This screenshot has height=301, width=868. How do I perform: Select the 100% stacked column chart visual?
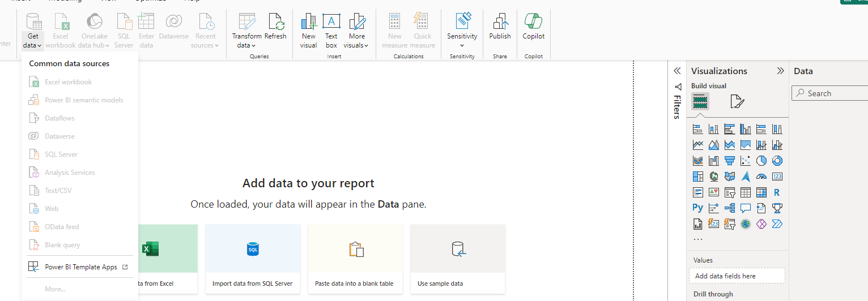click(777, 129)
